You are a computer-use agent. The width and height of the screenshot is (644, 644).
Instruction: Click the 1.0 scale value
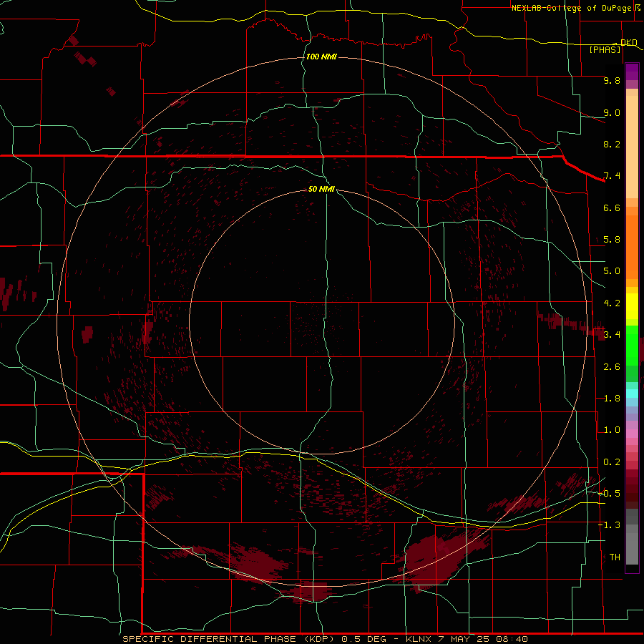tap(612, 430)
